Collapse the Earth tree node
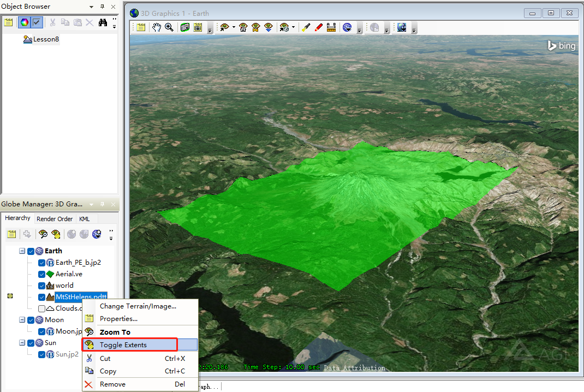584x392 pixels. 22,251
